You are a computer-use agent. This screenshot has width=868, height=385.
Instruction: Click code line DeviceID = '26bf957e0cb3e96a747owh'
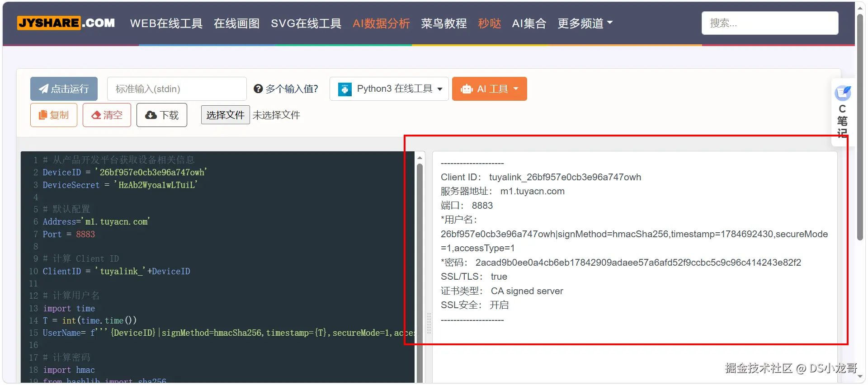(x=125, y=172)
